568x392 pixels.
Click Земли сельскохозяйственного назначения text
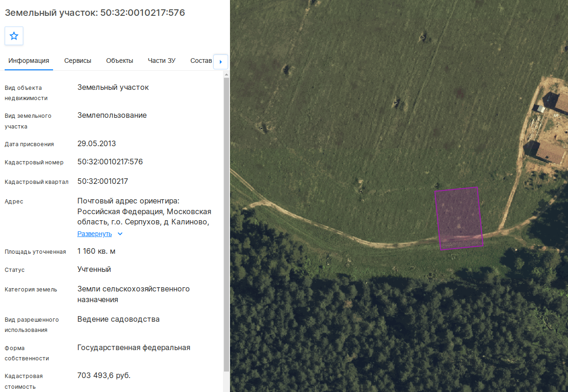point(134,294)
